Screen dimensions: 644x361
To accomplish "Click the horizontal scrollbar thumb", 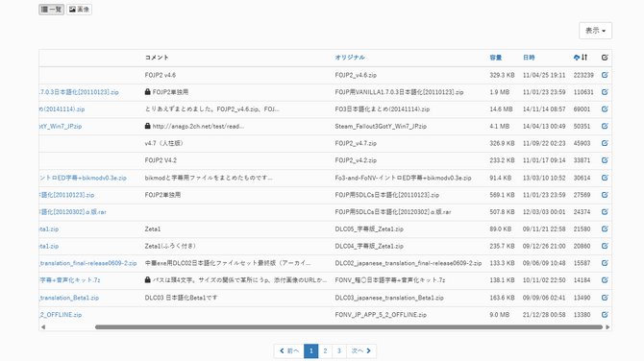I will coord(349,327).
